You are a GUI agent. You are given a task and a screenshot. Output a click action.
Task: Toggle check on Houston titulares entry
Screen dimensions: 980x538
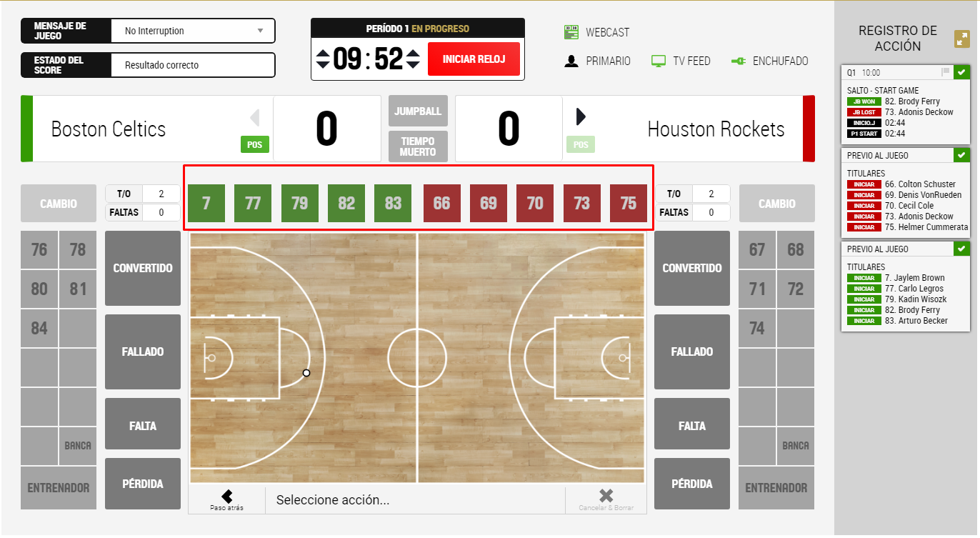961,155
